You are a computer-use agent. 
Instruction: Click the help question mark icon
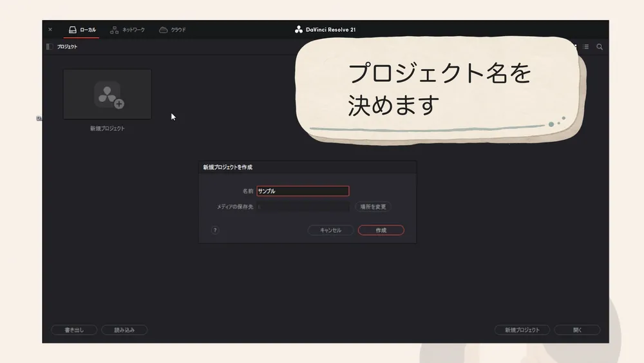click(215, 230)
